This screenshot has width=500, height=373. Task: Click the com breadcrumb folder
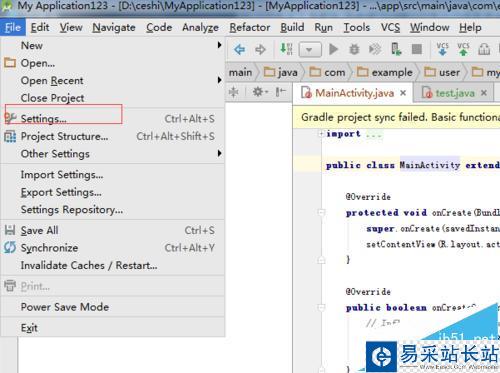click(x=327, y=72)
